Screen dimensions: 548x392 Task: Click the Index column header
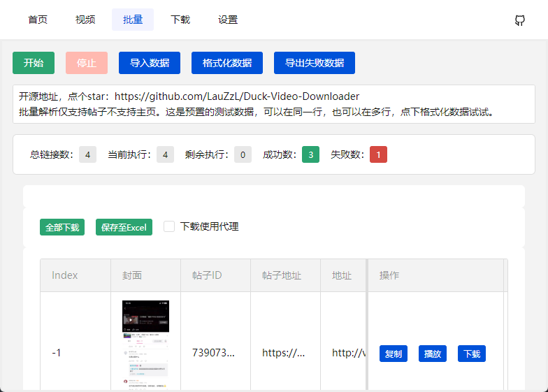pyautogui.click(x=75, y=275)
